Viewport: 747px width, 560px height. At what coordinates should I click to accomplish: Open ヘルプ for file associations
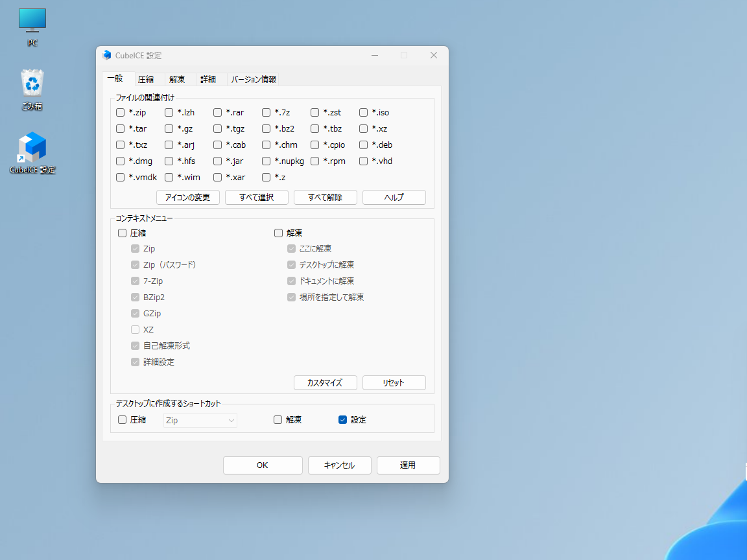(394, 197)
